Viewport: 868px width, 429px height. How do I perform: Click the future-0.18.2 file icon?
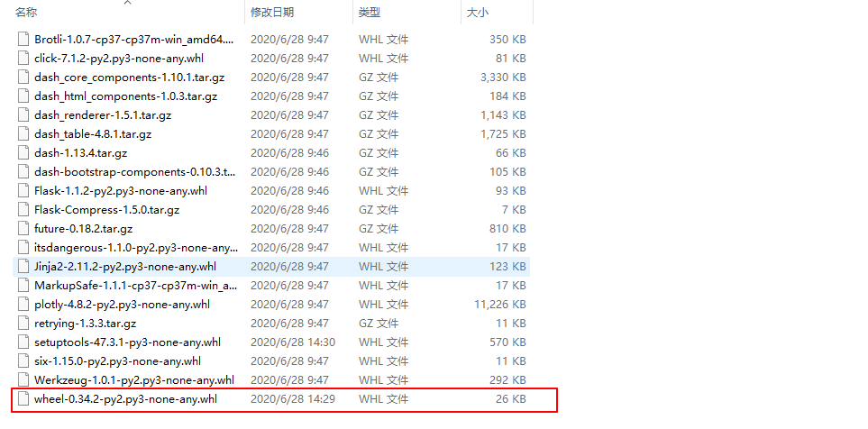(23, 228)
